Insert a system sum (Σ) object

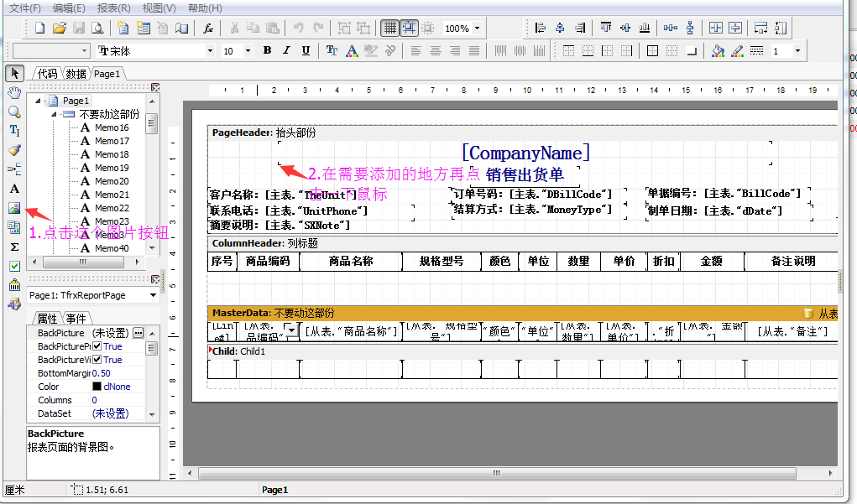(14, 247)
